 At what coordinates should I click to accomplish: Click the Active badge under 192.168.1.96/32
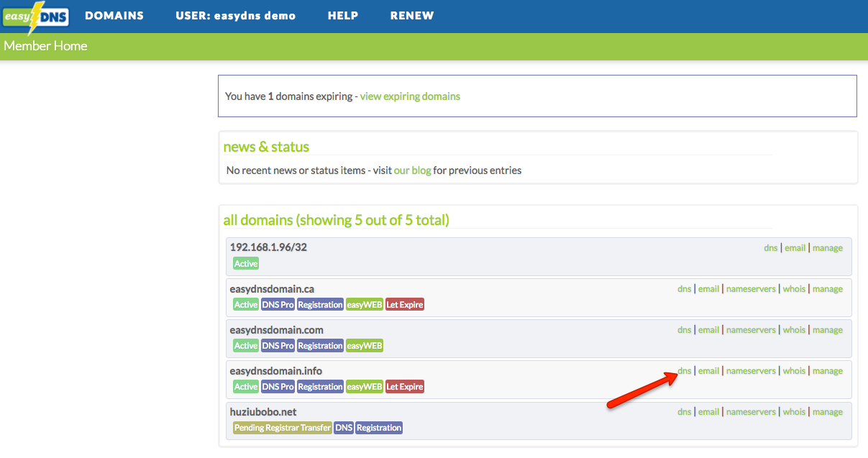click(246, 264)
